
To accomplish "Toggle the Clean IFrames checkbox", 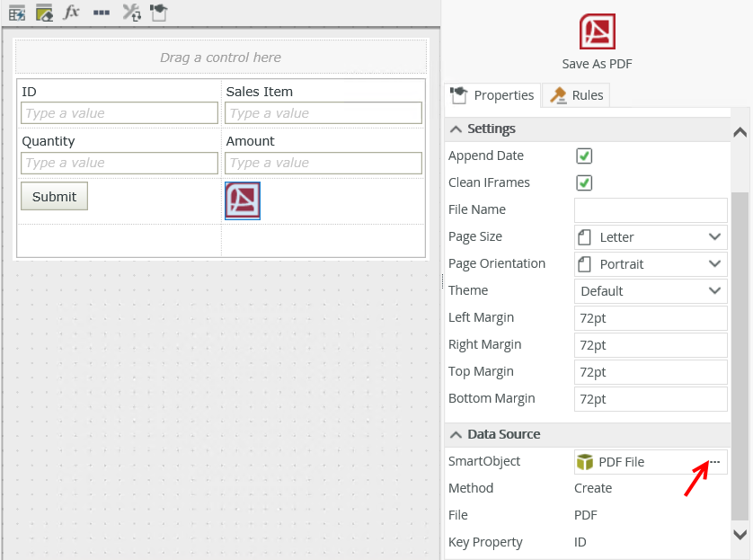I will (584, 183).
